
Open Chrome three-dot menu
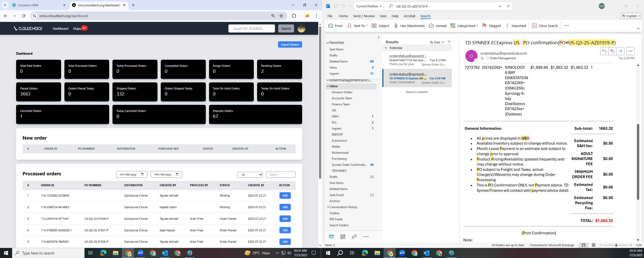click(x=316, y=16)
